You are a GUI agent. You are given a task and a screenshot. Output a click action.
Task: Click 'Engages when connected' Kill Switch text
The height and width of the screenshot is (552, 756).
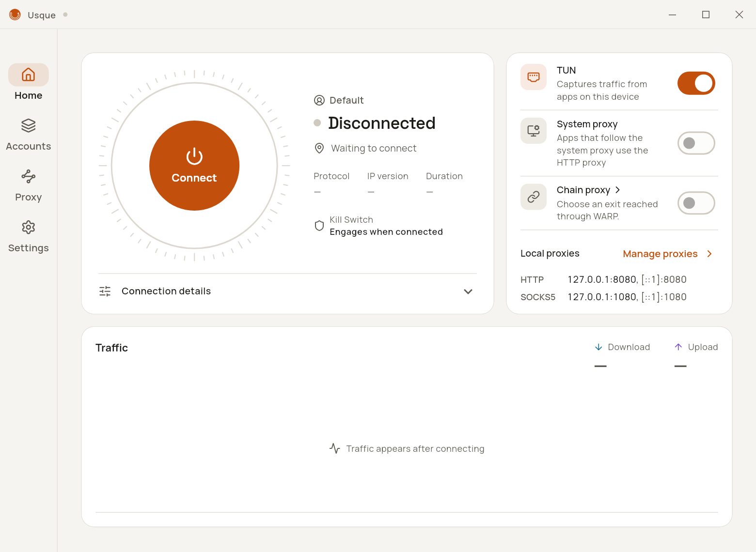coord(386,232)
